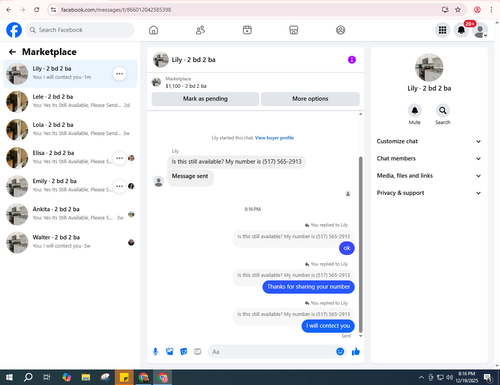Click the chat header Lily 2 bd 2 ba title
This screenshot has height=385, width=500.
pos(193,60)
